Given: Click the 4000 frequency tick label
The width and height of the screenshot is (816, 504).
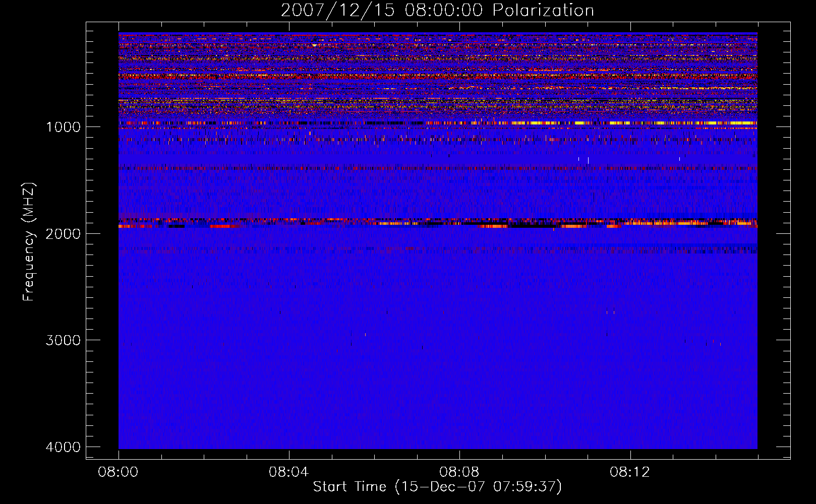Looking at the screenshot, I should coord(63,447).
